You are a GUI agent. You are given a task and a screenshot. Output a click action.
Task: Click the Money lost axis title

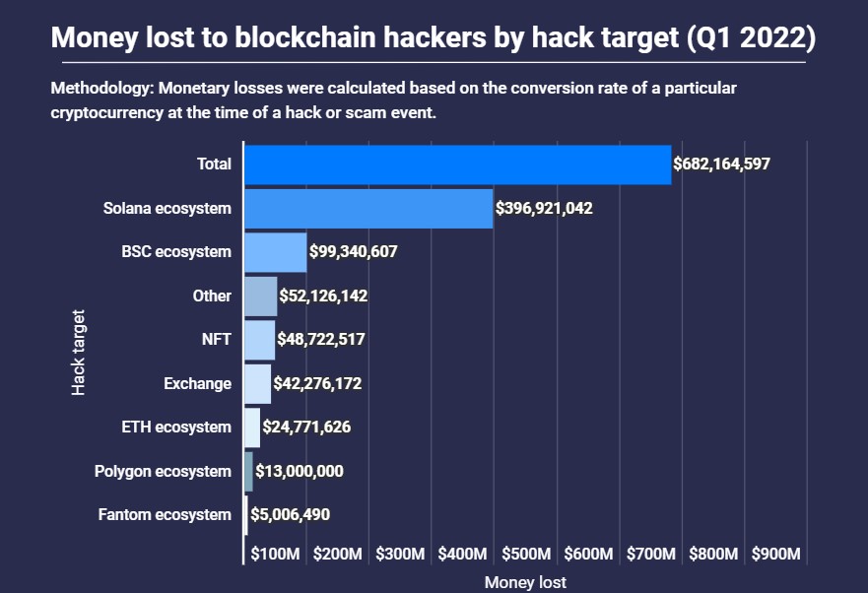click(525, 582)
